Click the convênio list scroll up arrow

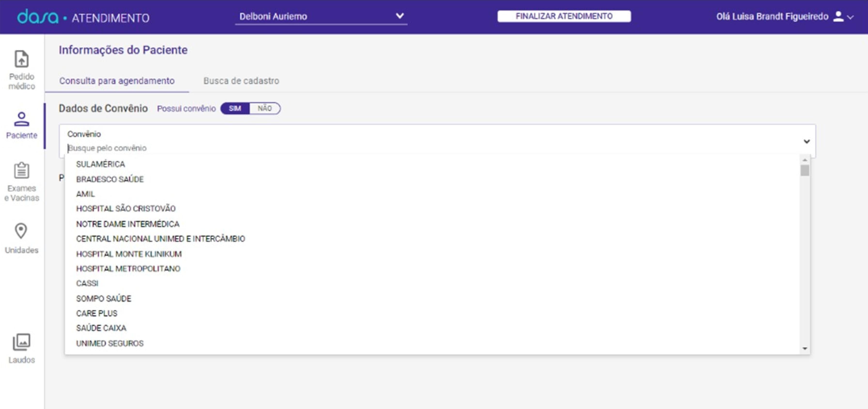point(805,160)
